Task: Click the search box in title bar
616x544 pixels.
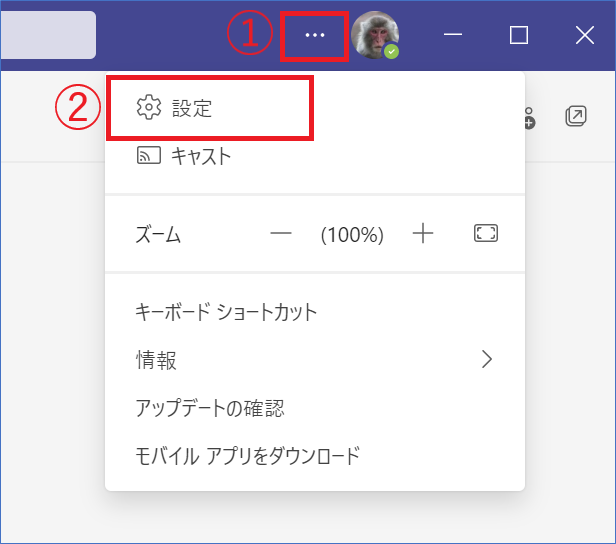Action: point(48,35)
